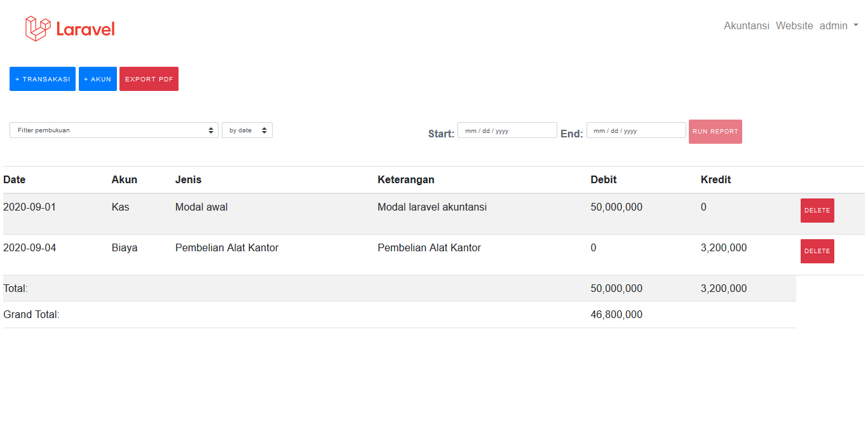Click the Laravel logo icon
868x423 pixels.
click(x=37, y=29)
